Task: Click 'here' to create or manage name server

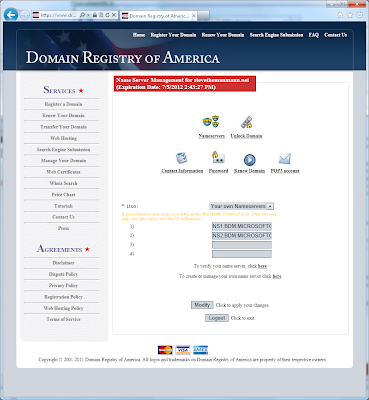Action: pos(277,276)
